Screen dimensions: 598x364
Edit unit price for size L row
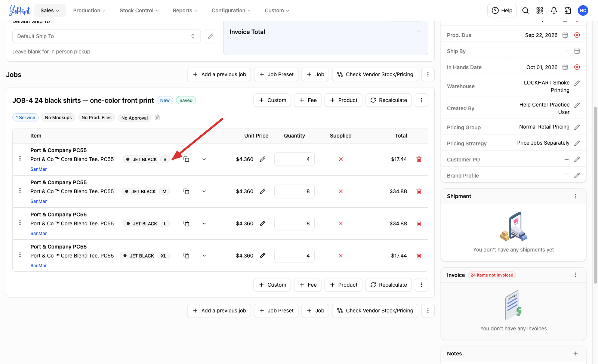(x=262, y=223)
